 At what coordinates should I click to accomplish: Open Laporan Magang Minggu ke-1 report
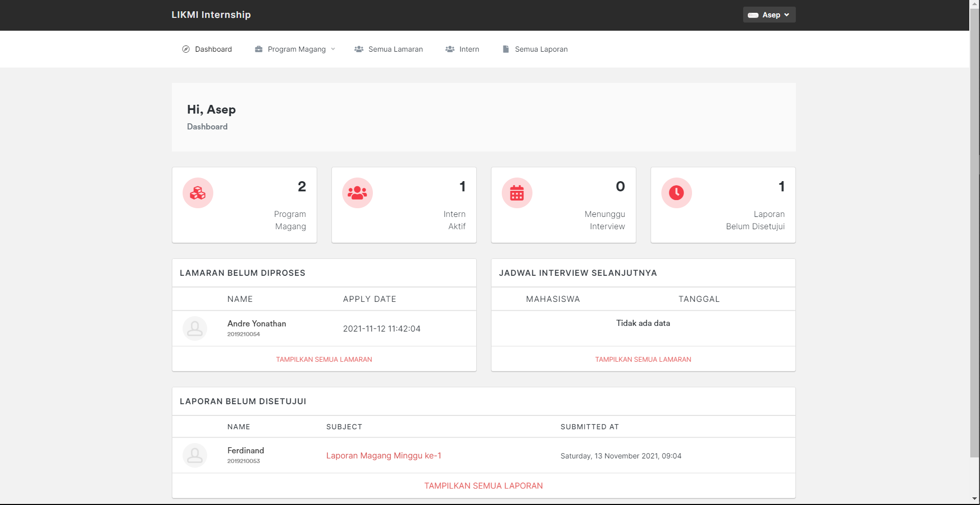pyautogui.click(x=384, y=455)
